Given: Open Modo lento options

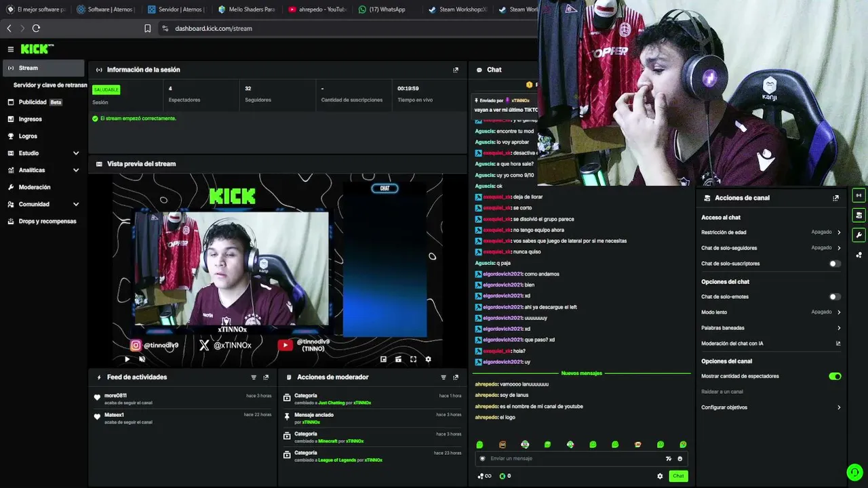Looking at the screenshot, I should click(x=771, y=312).
